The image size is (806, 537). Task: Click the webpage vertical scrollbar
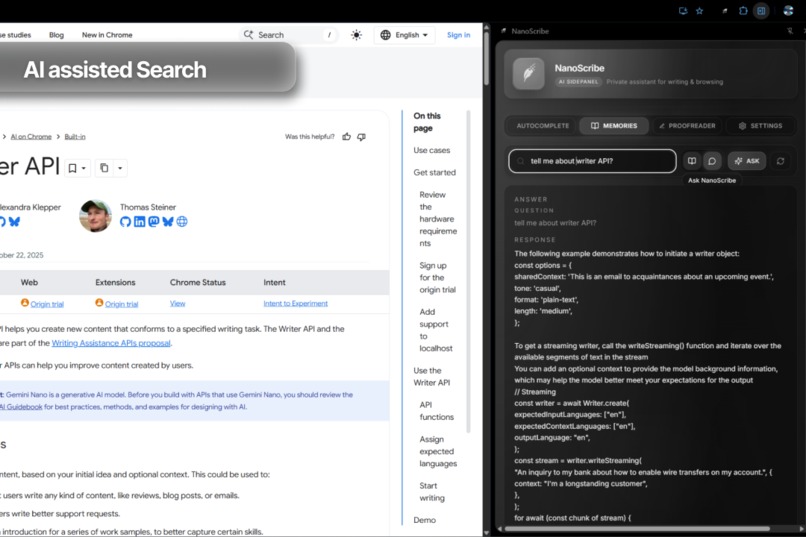[486, 60]
